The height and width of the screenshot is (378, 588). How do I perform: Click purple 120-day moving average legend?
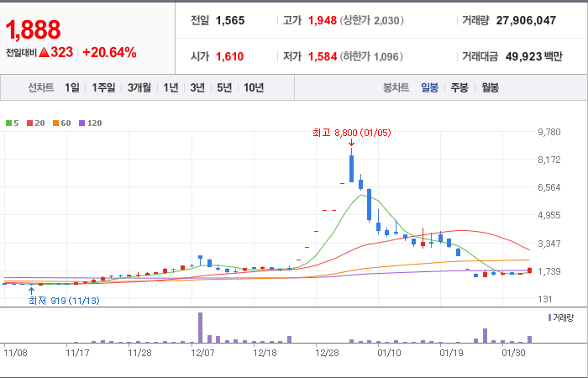click(91, 123)
